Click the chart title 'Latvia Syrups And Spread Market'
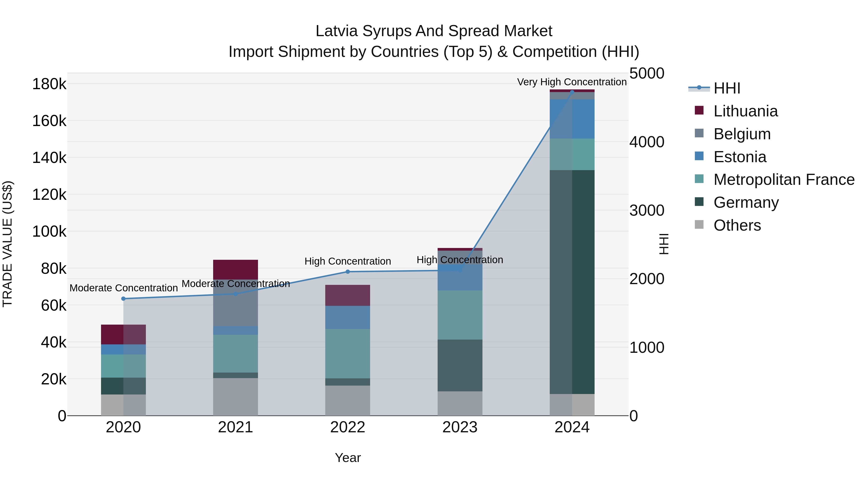 pyautogui.click(x=434, y=31)
